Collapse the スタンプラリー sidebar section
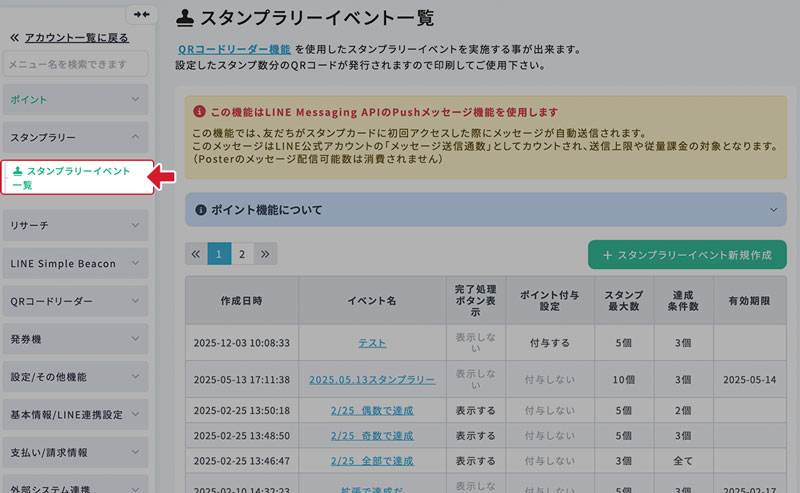The height and width of the screenshot is (493, 800). (75, 137)
